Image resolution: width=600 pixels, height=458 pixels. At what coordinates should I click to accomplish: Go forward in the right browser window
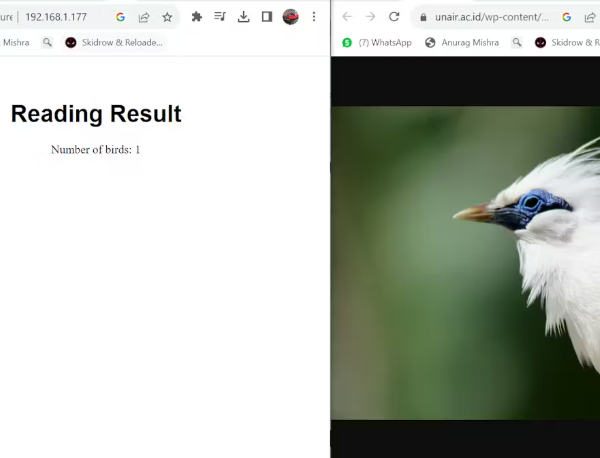pos(370,16)
